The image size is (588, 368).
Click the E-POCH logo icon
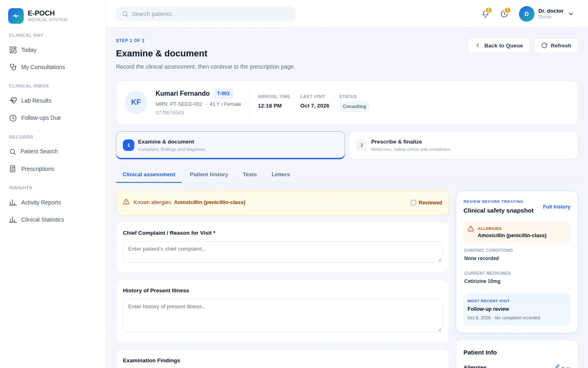point(16,16)
